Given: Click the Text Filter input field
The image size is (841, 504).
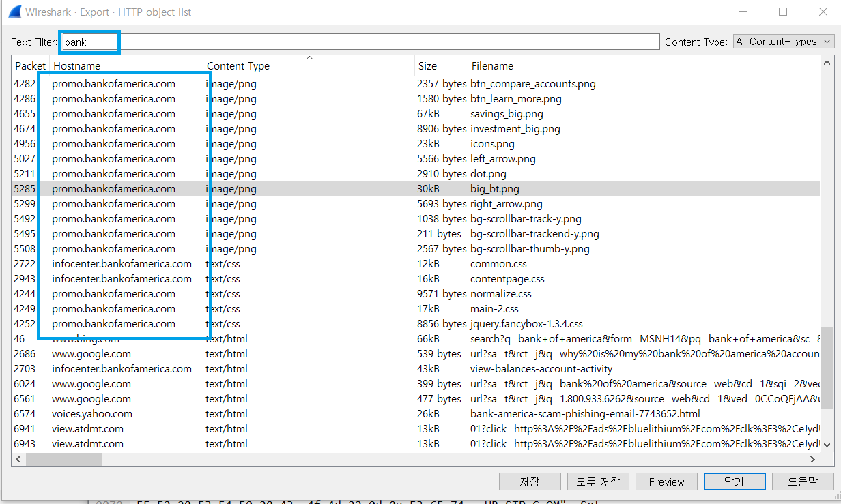Looking at the screenshot, I should click(x=361, y=42).
